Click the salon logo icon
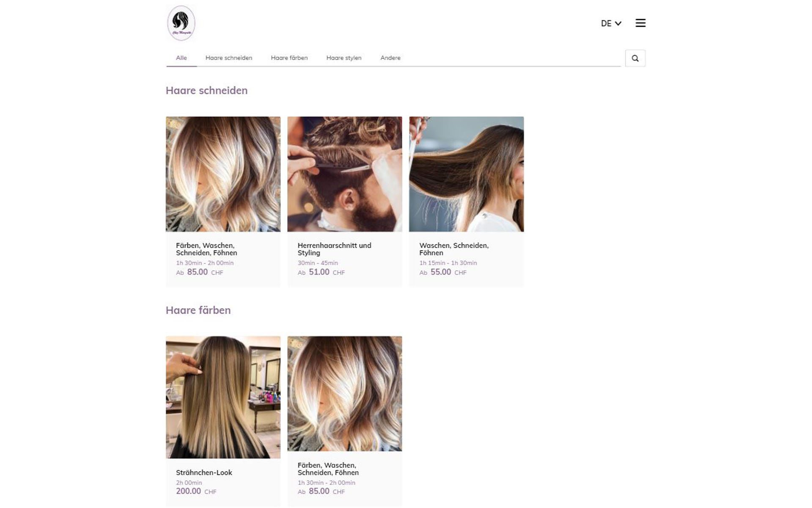 181,23
